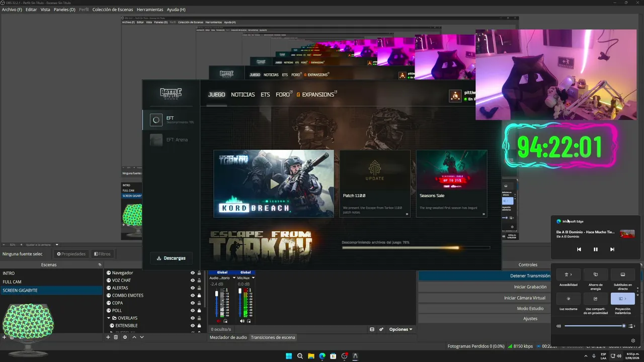Open the Herramientas menu

pyautogui.click(x=150, y=10)
